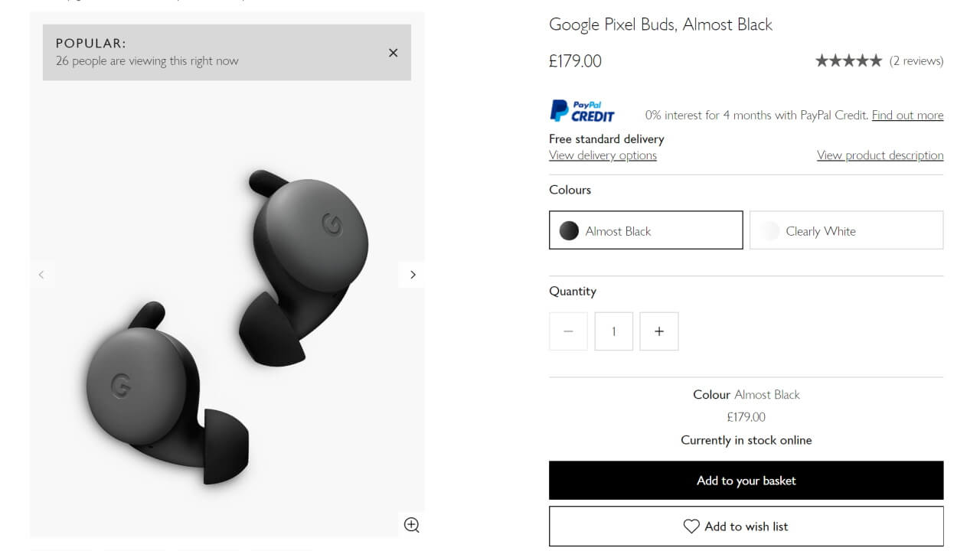980x551 pixels.
Task: Show the previous product image
Action: [x=41, y=275]
